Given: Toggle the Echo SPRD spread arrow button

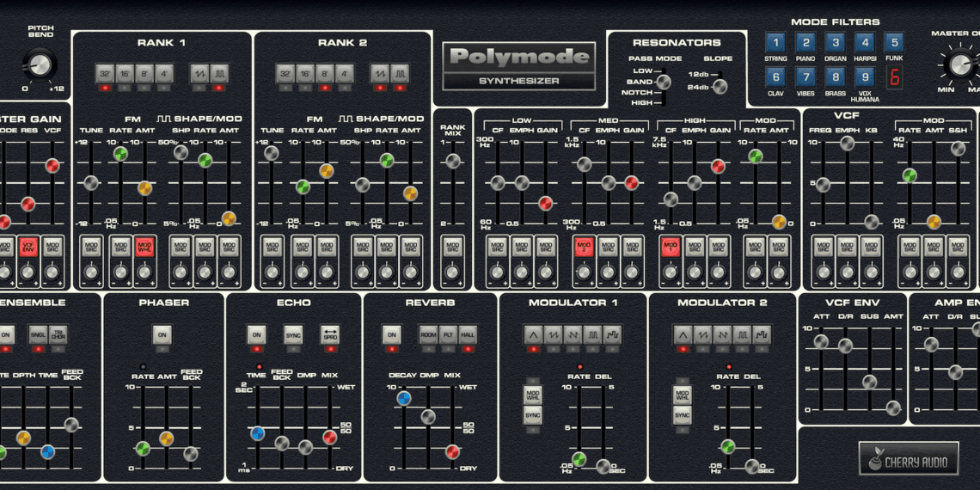Looking at the screenshot, I should click(329, 334).
